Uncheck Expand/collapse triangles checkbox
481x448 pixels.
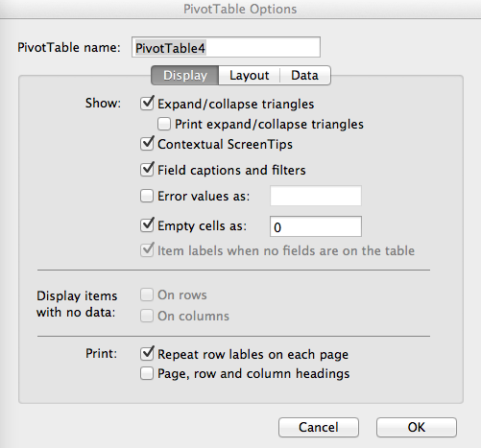click(147, 104)
